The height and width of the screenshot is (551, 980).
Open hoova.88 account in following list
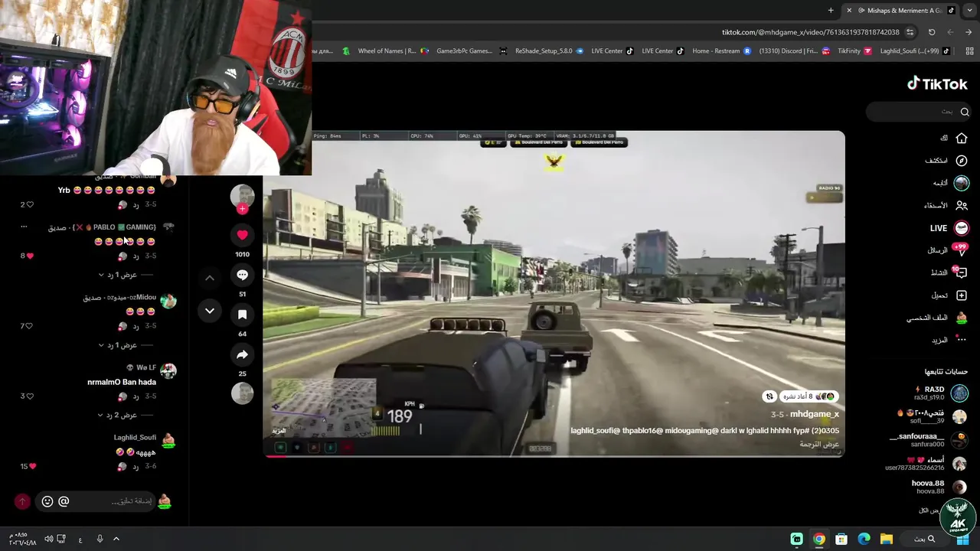pos(939,487)
